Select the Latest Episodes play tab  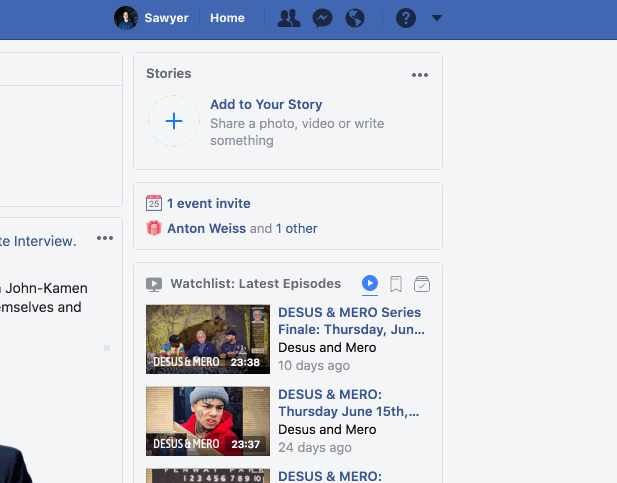pyautogui.click(x=370, y=283)
